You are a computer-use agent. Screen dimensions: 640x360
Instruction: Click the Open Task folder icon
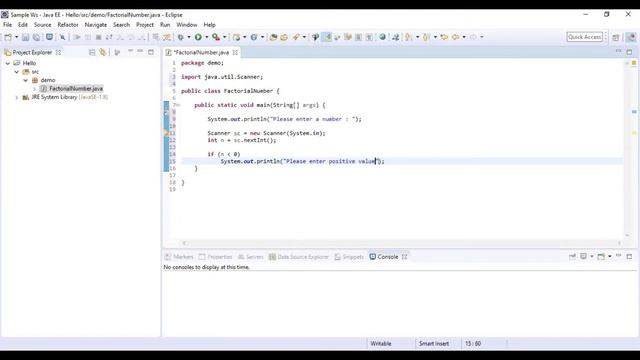tap(284, 37)
